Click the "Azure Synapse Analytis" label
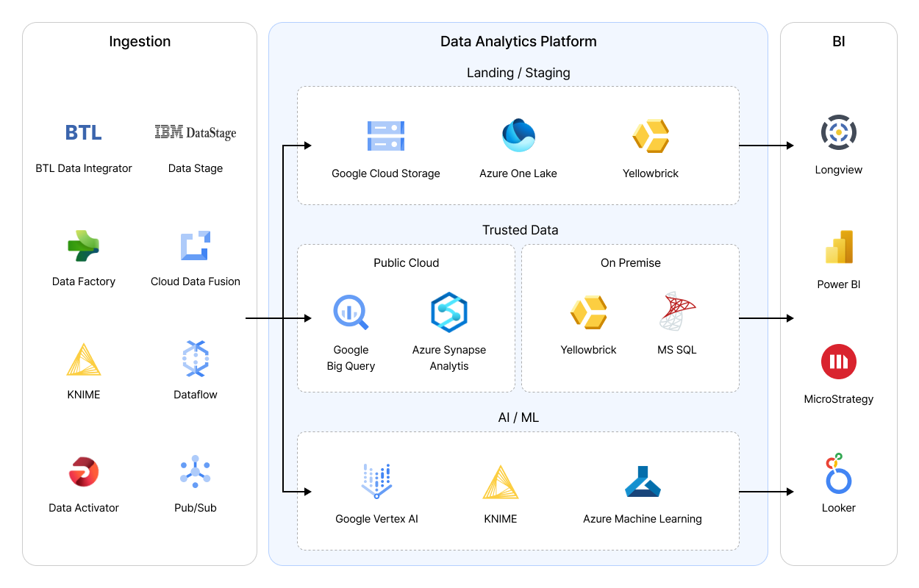Image resolution: width=919 pixels, height=588 pixels. (x=449, y=358)
